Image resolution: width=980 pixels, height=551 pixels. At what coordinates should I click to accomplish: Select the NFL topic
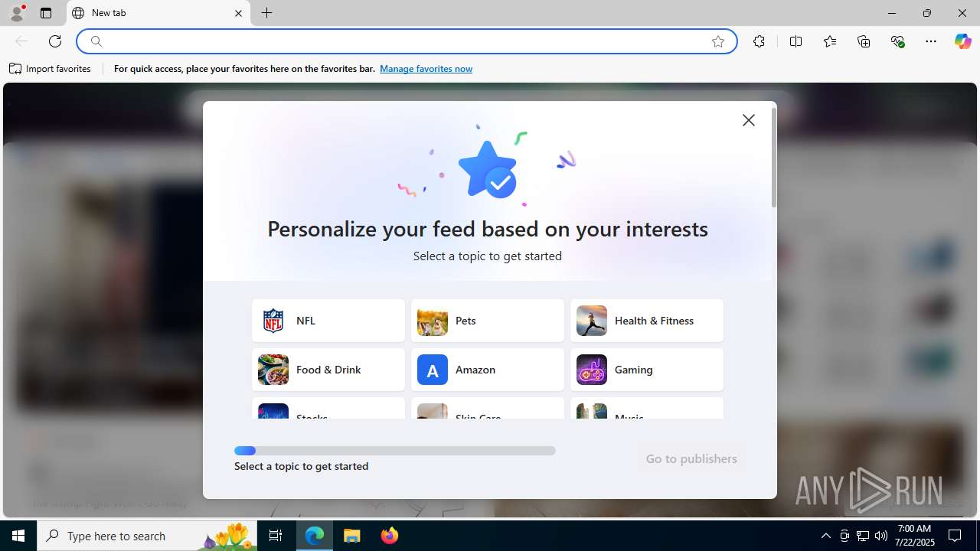coord(328,321)
